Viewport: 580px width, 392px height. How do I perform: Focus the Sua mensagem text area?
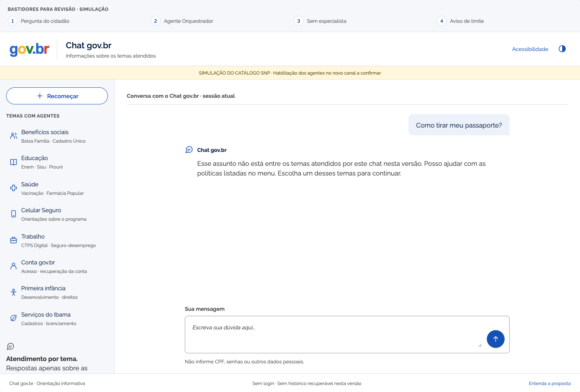(347, 334)
